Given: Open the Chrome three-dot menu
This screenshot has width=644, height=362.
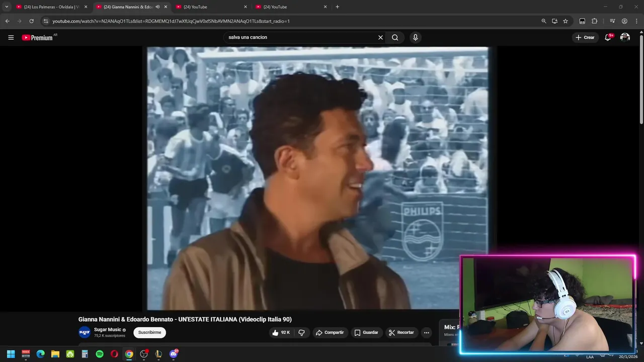Looking at the screenshot, I should click(636, 21).
